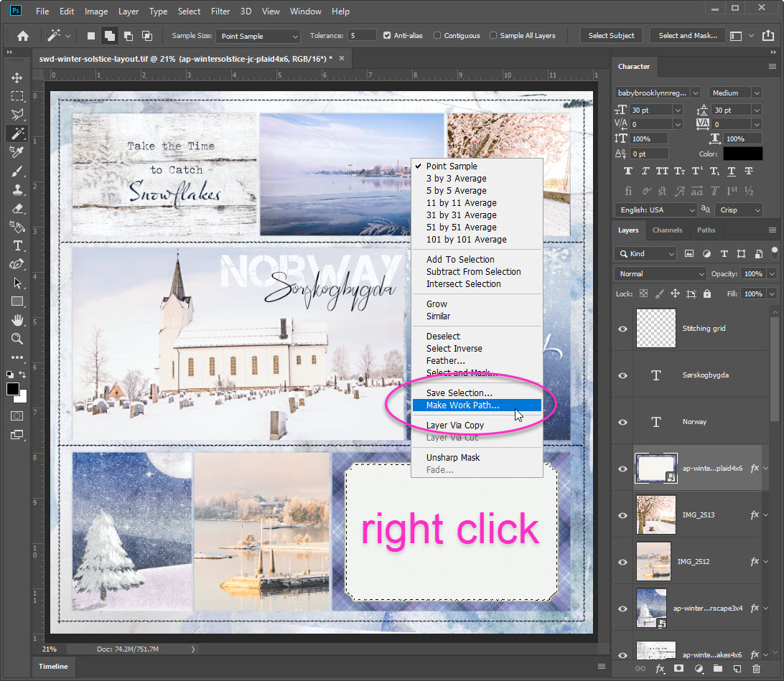Add layer mask from Layers panel footer
784x681 pixels.
click(x=678, y=669)
